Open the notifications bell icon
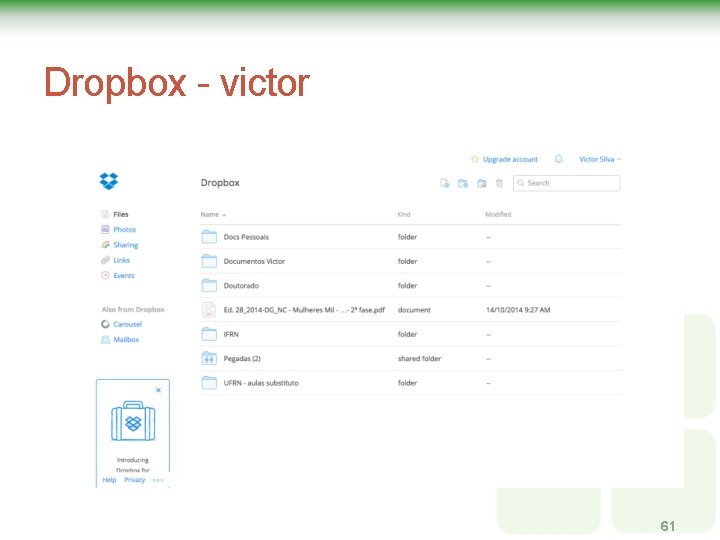 pos(558,159)
